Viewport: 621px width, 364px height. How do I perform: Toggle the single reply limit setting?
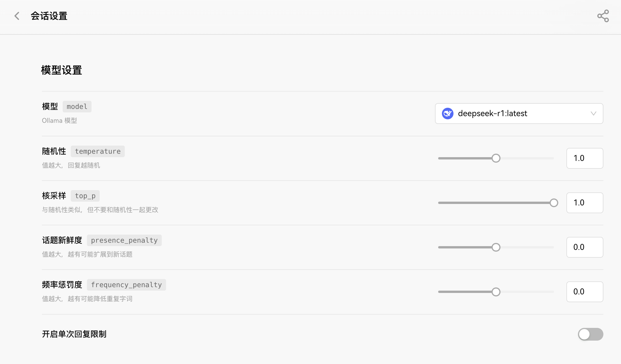click(x=590, y=334)
